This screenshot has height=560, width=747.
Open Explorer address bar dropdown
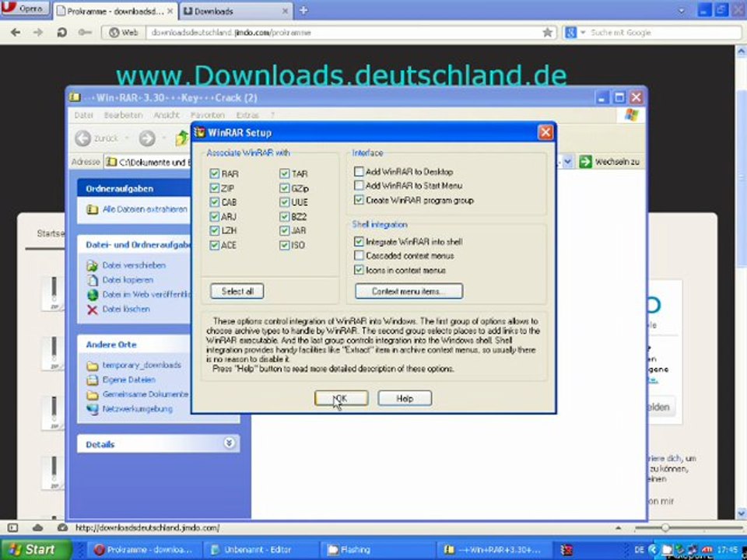tap(567, 162)
